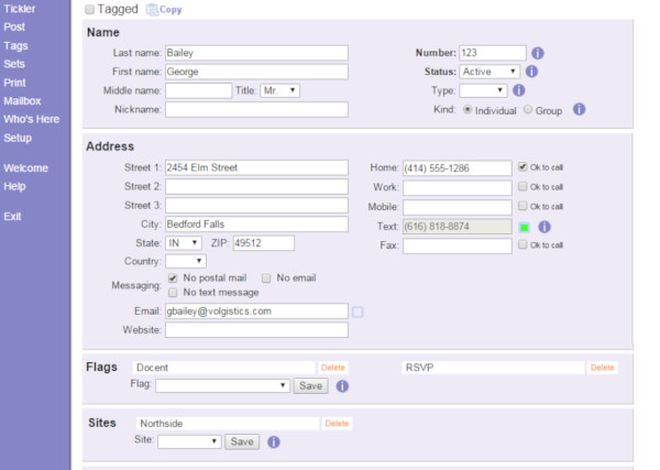Click the Number field showing 123
Image resolution: width=660 pixels, height=470 pixels.
coord(492,53)
